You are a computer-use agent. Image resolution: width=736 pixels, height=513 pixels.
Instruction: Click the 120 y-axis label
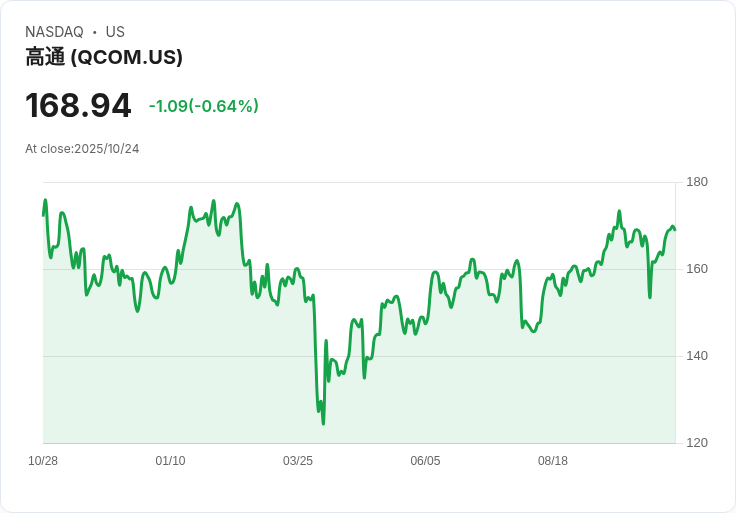coord(697,443)
